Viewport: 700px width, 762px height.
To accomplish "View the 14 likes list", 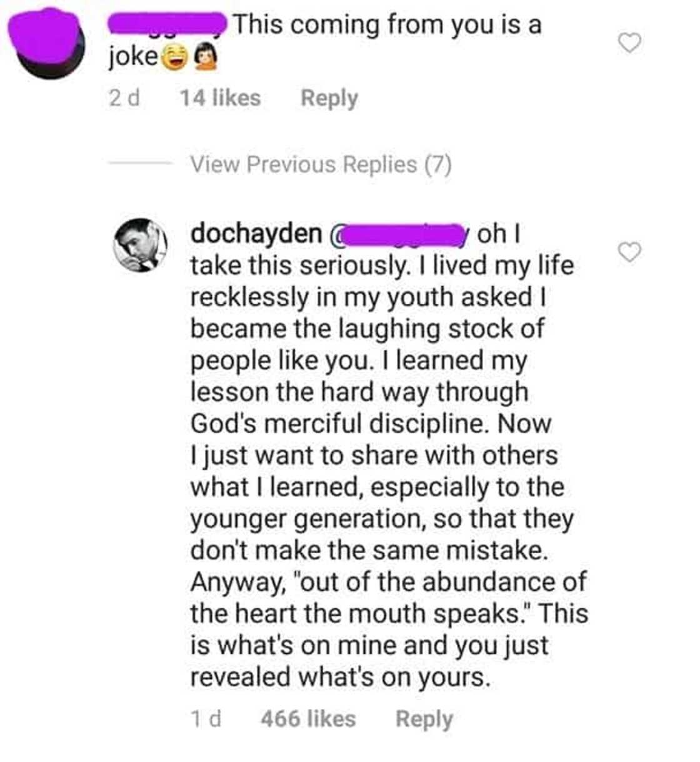I will point(220,98).
